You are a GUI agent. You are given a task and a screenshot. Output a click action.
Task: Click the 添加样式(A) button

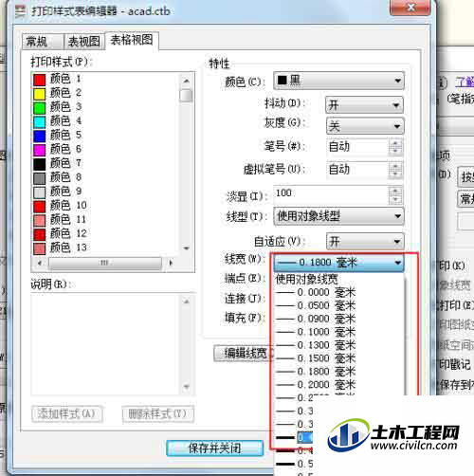[66, 413]
